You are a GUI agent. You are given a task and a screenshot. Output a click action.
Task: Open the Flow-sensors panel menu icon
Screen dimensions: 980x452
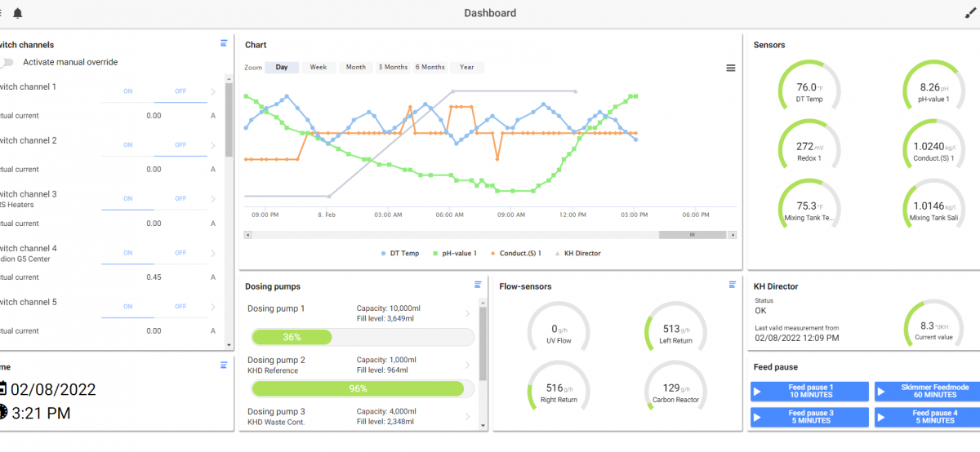point(733,285)
